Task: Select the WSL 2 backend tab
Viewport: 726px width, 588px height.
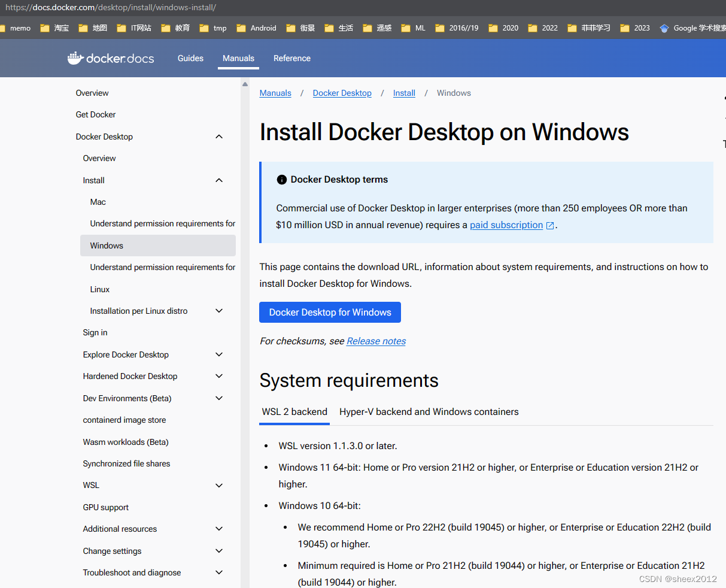Action: pyautogui.click(x=294, y=412)
